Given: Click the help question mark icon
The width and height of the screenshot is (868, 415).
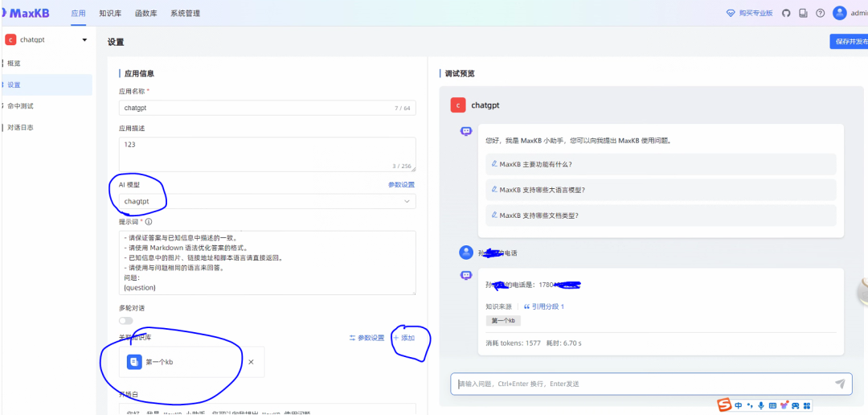Looking at the screenshot, I should (x=821, y=14).
